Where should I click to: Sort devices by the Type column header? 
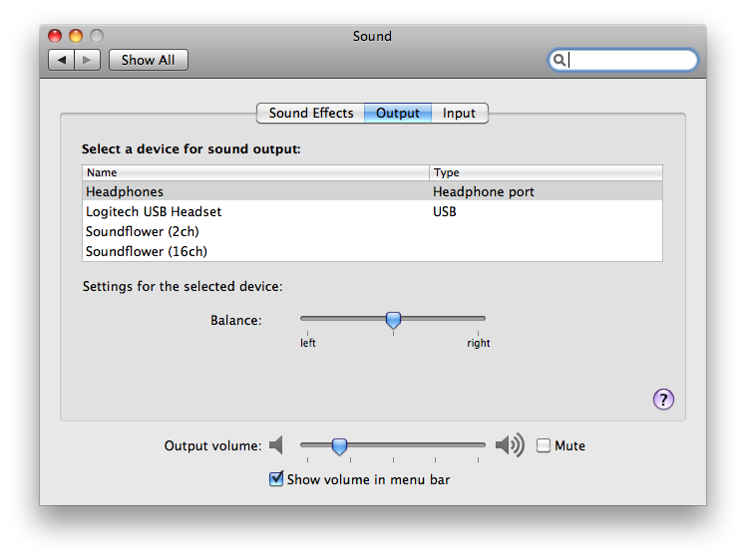coord(546,172)
